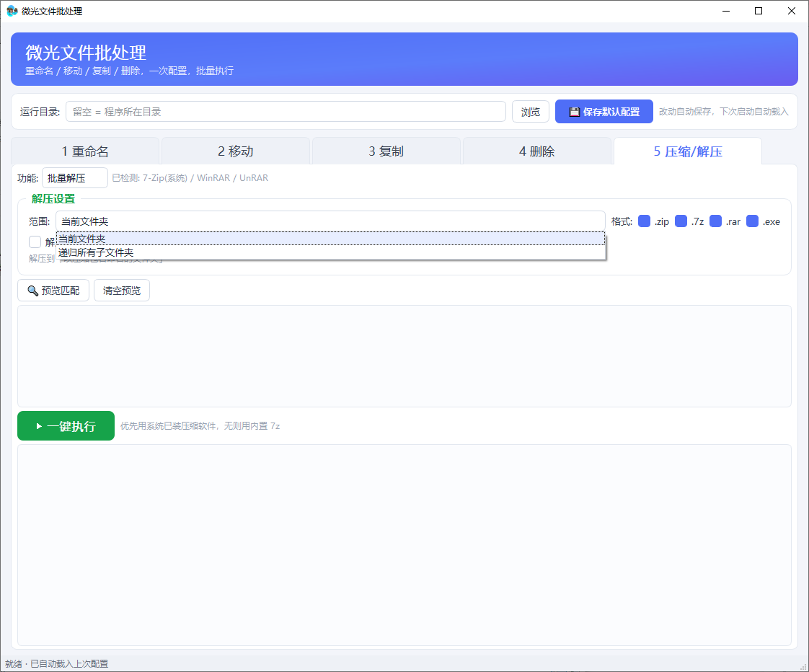Click the 改动自动保存 hint text
809x672 pixels.
[724, 112]
